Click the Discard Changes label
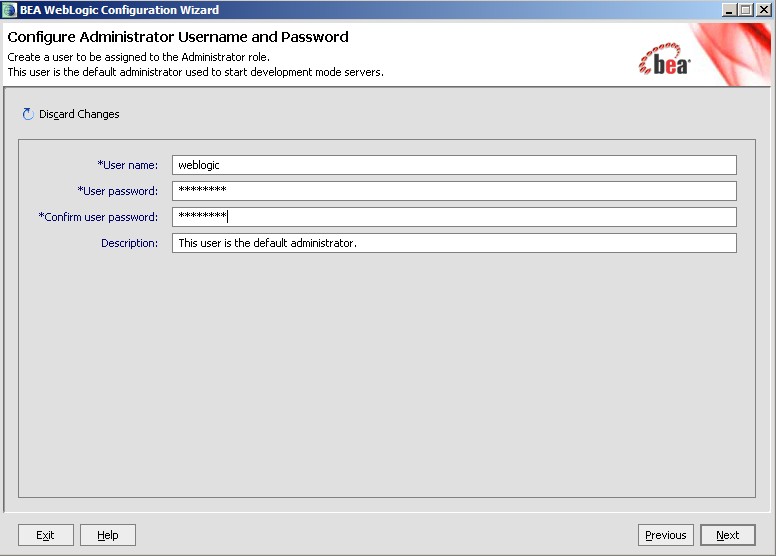The height and width of the screenshot is (556, 776). 79,114
